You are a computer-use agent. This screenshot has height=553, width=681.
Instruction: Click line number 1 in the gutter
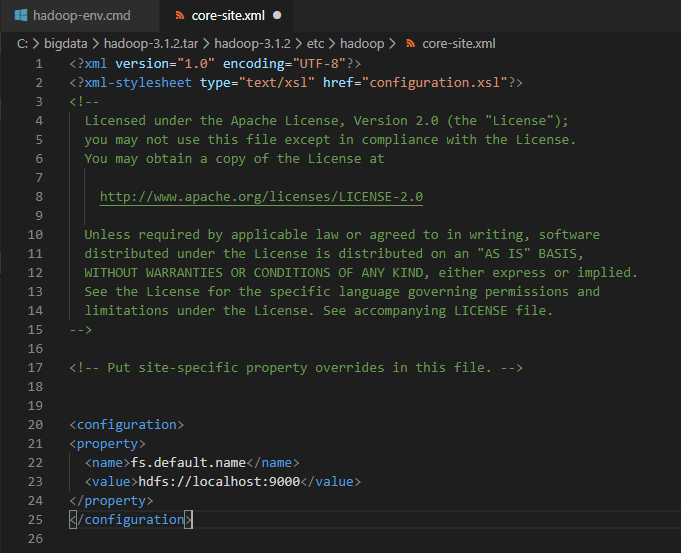pos(39,63)
